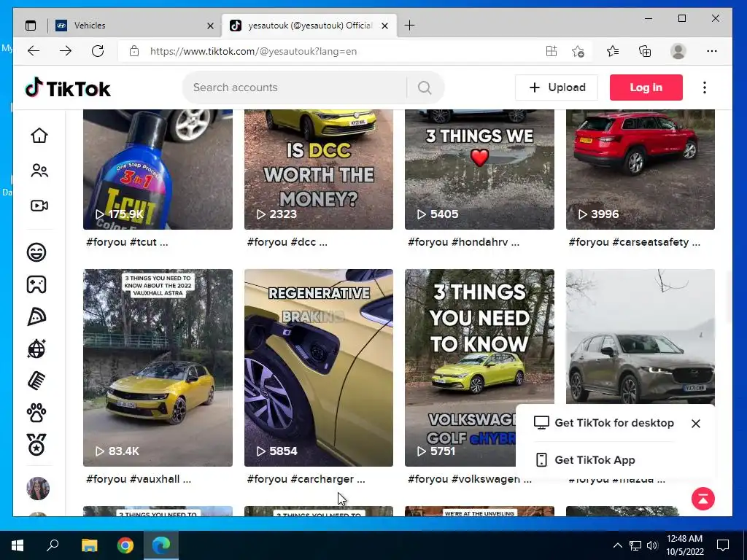
Task: Open the 3 Things We love 5405 video
Action: [x=479, y=169]
